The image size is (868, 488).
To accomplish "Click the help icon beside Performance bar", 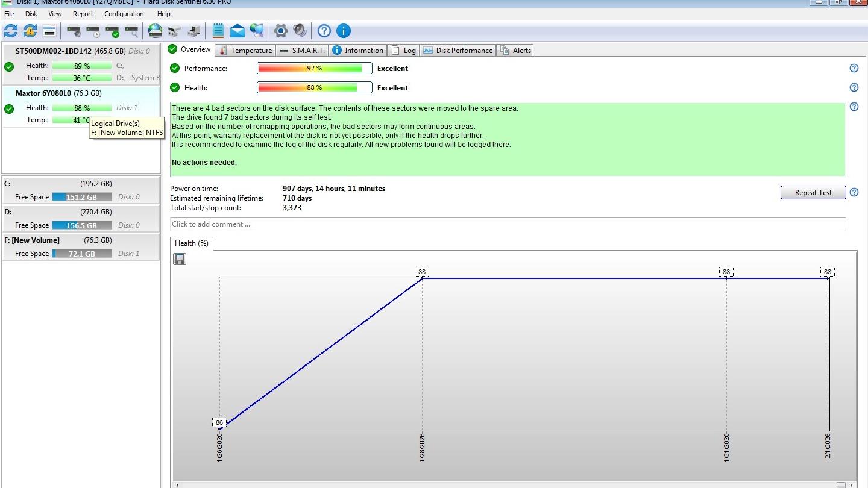I will point(854,68).
